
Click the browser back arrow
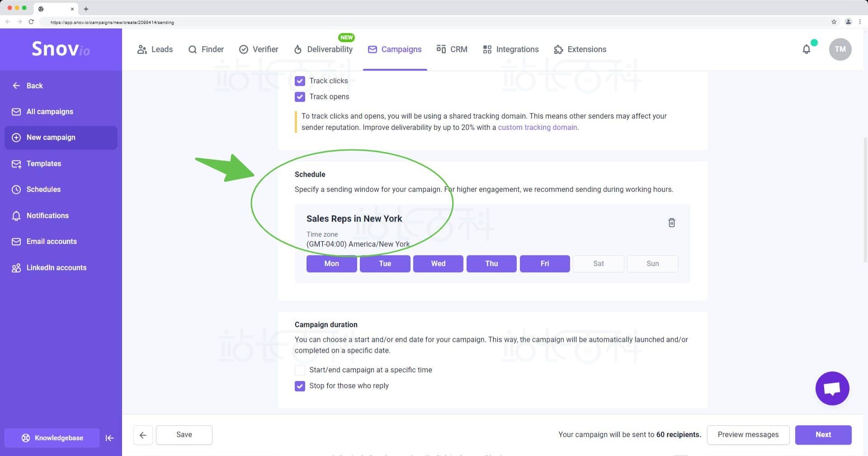click(8, 22)
